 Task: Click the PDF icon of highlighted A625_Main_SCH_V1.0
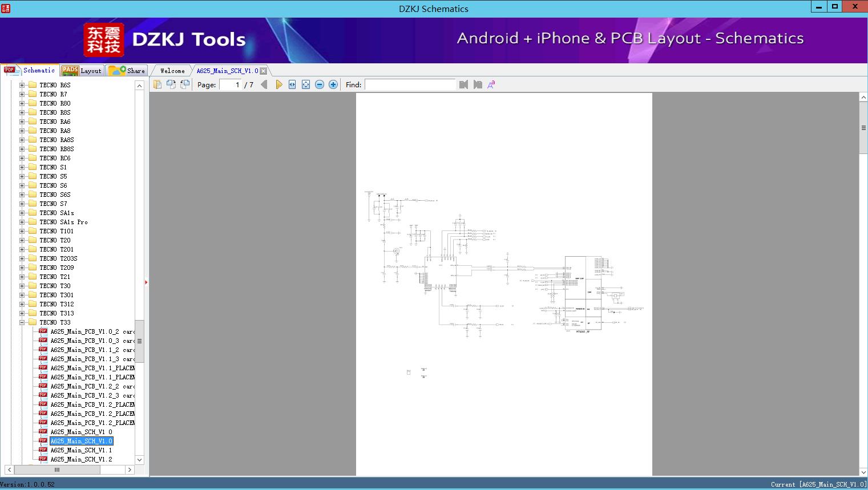pyautogui.click(x=43, y=440)
